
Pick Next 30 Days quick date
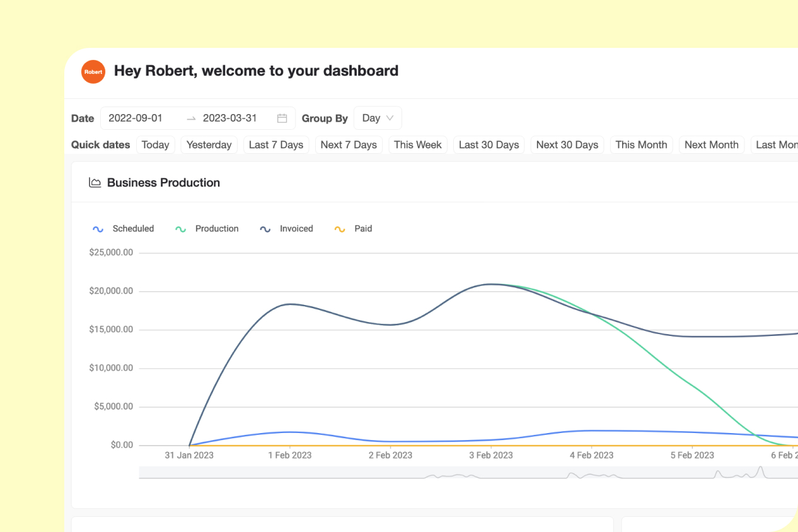pyautogui.click(x=567, y=145)
